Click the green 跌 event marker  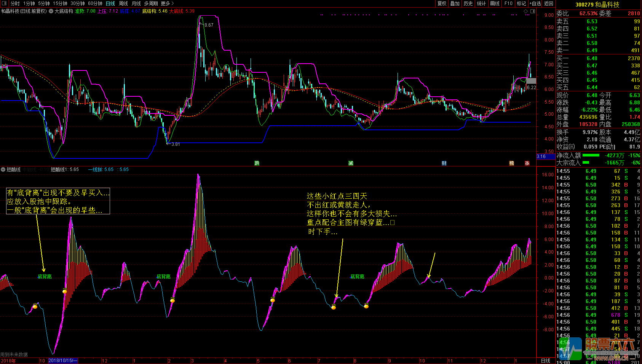pyautogui.click(x=257, y=163)
